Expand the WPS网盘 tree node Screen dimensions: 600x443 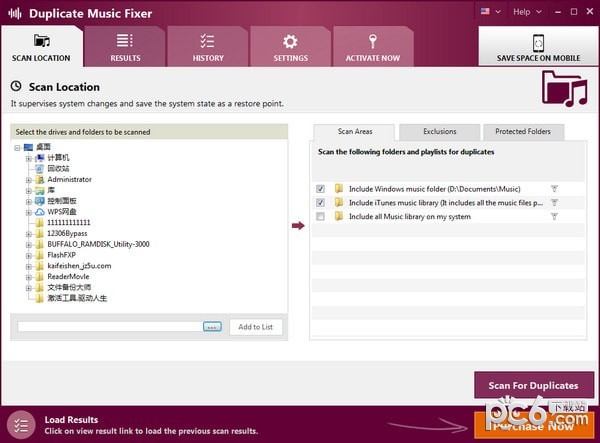coord(29,212)
